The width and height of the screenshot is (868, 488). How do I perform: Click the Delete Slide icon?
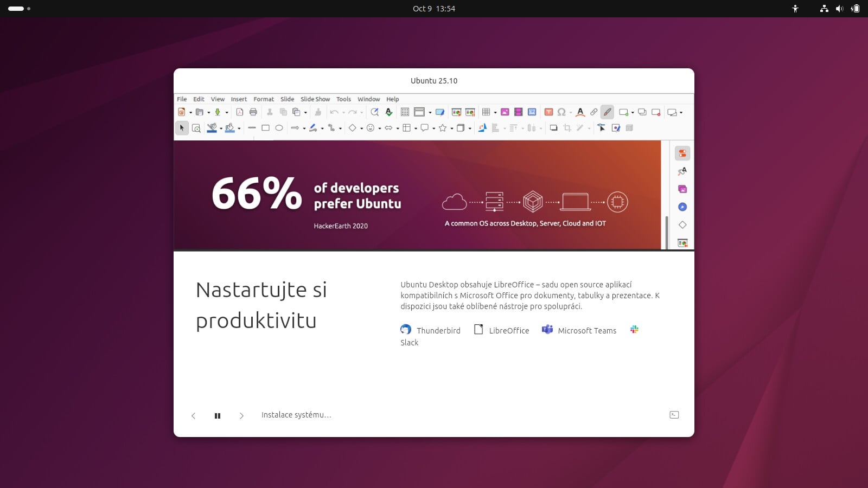[655, 112]
